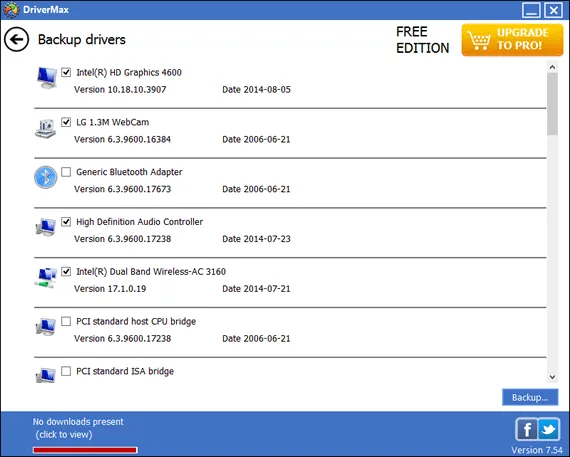
Task: Open the Facebook icon link
Action: pyautogui.click(x=526, y=430)
